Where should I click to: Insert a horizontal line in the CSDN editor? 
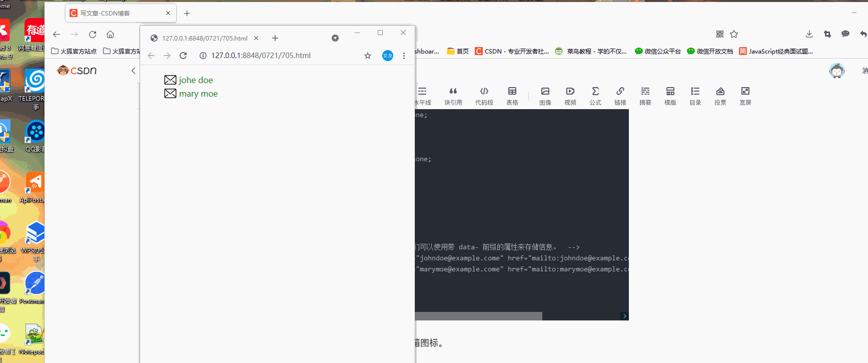423,96
